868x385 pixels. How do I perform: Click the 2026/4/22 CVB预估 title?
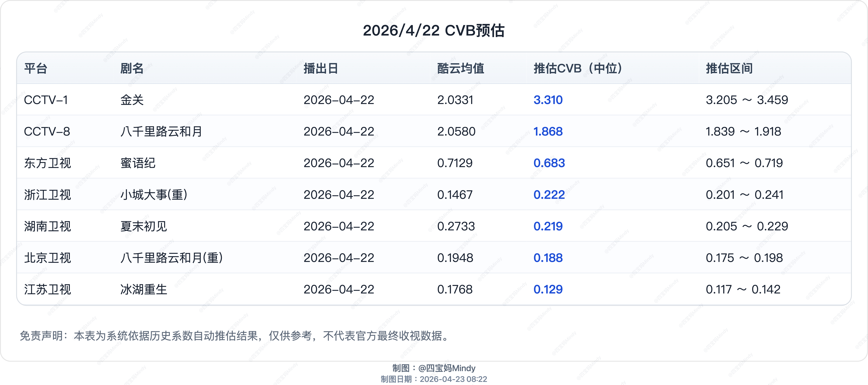[x=434, y=31]
